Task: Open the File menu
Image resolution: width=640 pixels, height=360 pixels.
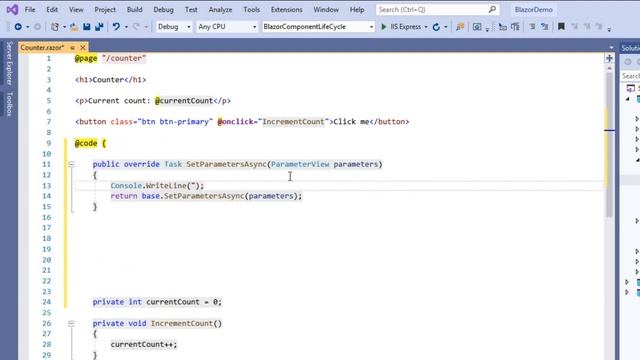Action: 30,9
